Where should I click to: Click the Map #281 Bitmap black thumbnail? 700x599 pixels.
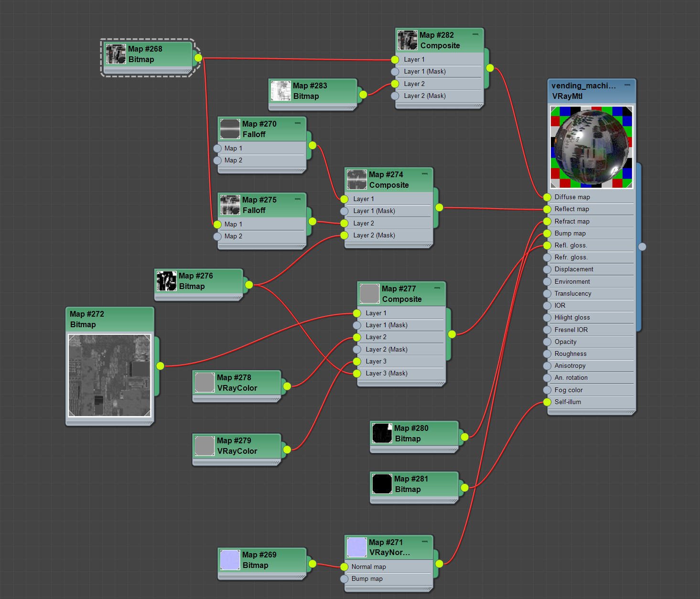pyautogui.click(x=382, y=484)
